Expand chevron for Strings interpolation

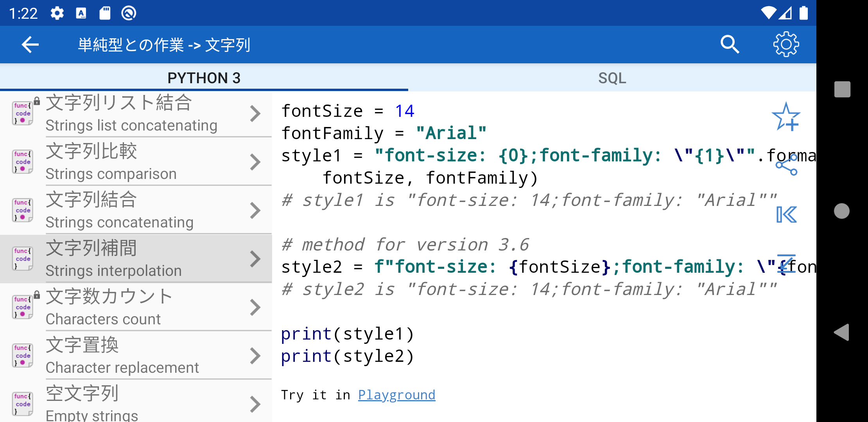tap(255, 259)
